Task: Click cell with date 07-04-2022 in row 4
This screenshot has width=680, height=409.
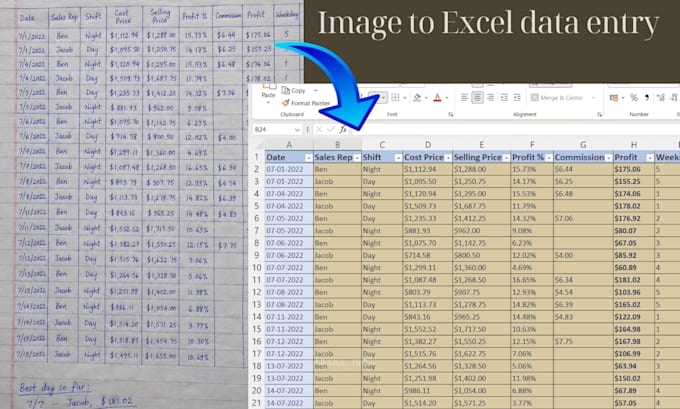Action: 289,194
